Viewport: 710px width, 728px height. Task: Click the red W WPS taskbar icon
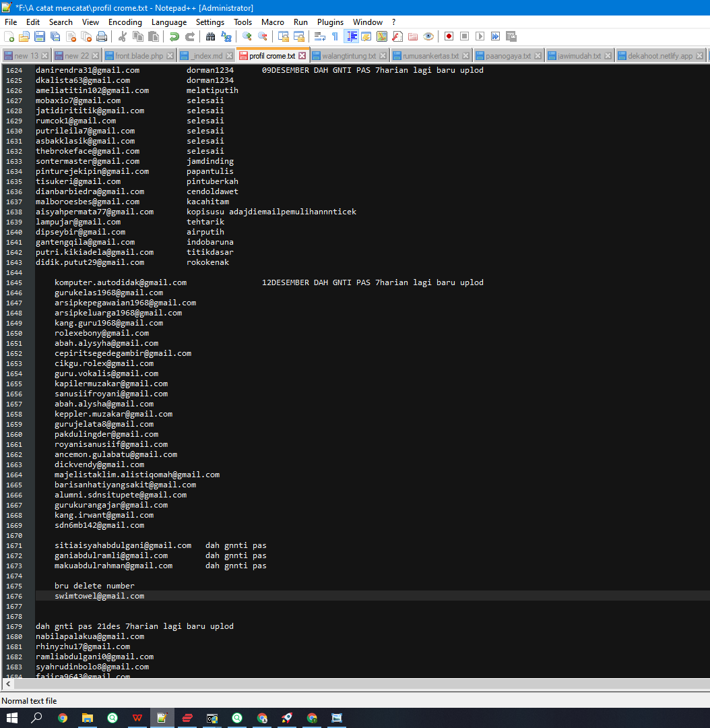[x=137, y=718]
